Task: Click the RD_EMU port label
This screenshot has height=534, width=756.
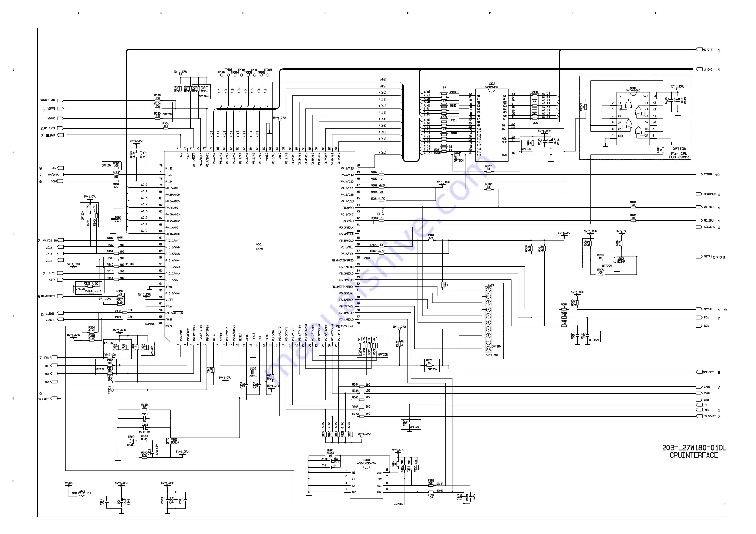Action: point(709,220)
